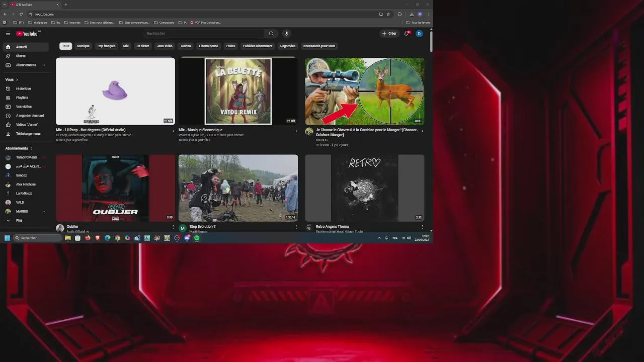The height and width of the screenshot is (362, 644).
Task: Open a new browser tab
Action: click(65, 5)
